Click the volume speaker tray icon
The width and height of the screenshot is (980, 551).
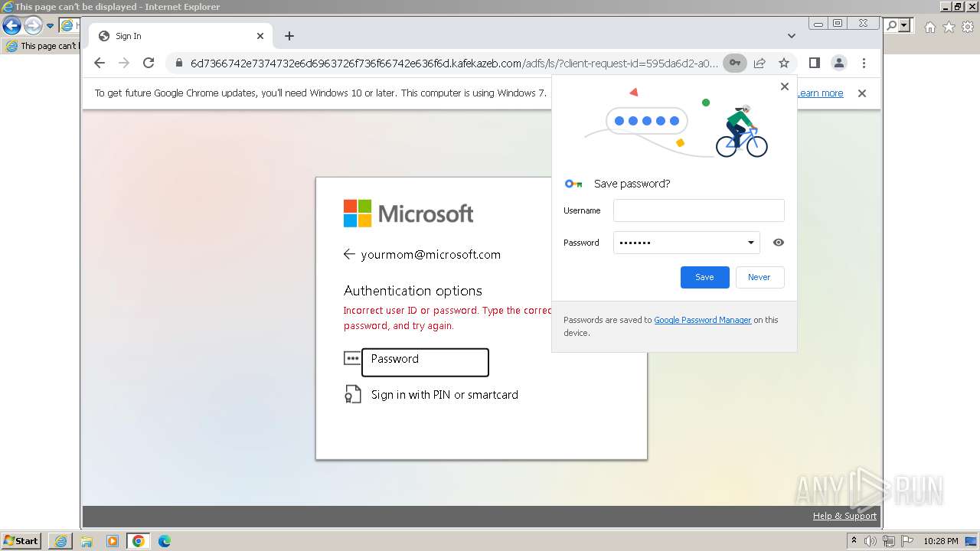[x=871, y=541]
